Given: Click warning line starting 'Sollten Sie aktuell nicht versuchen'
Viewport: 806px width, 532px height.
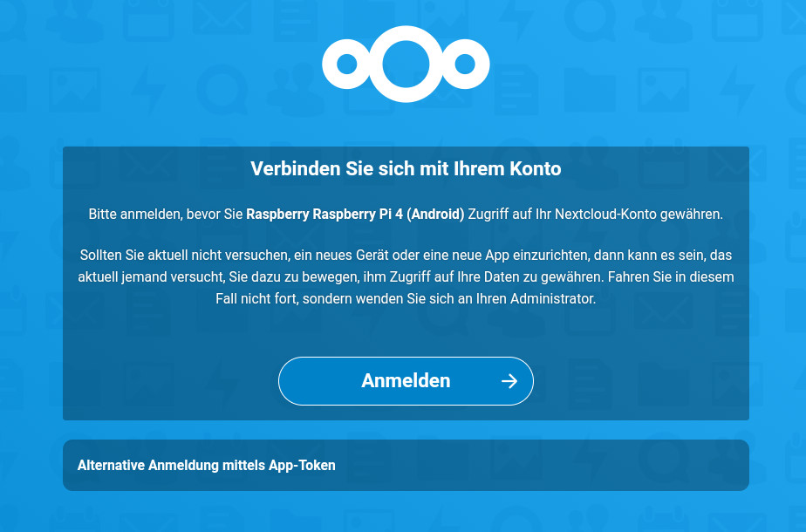Looking at the screenshot, I should coord(406,256).
